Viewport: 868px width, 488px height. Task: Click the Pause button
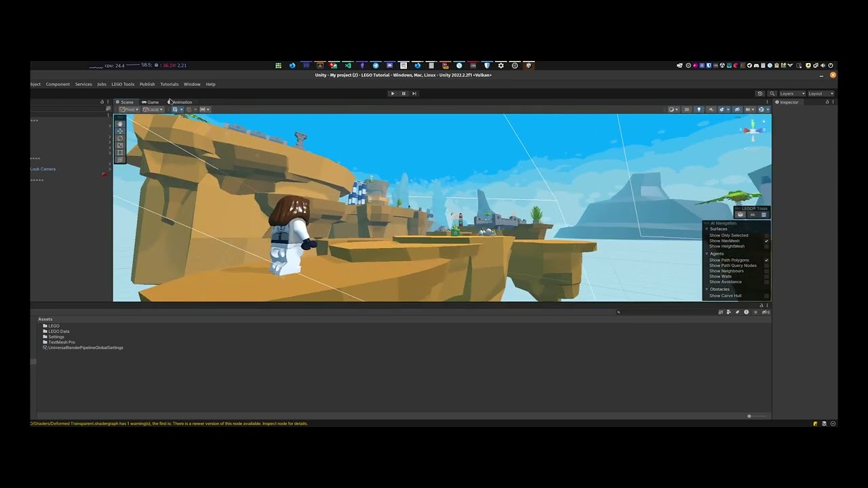pyautogui.click(x=403, y=94)
